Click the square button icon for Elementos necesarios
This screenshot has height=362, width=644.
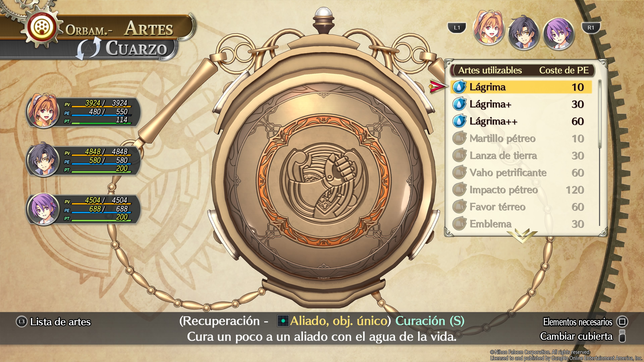(x=622, y=322)
